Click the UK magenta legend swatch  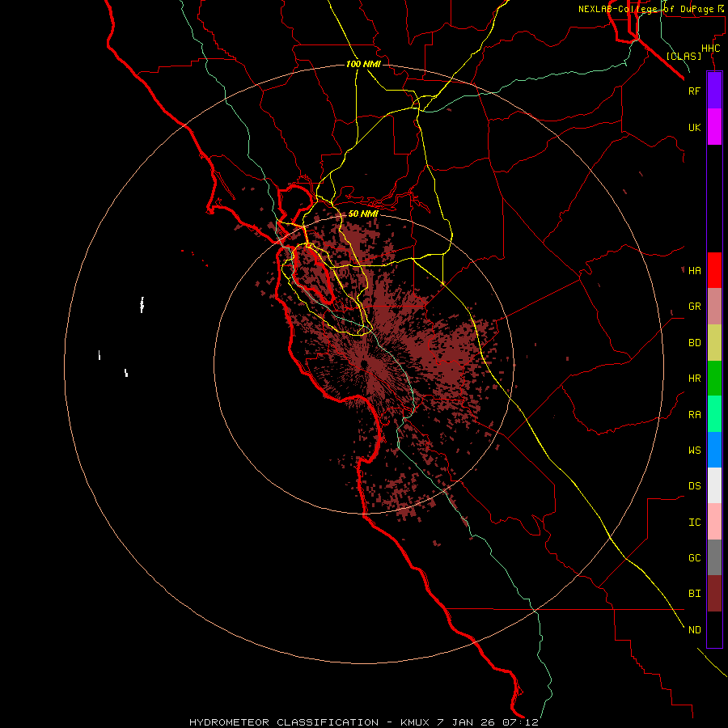(714, 127)
